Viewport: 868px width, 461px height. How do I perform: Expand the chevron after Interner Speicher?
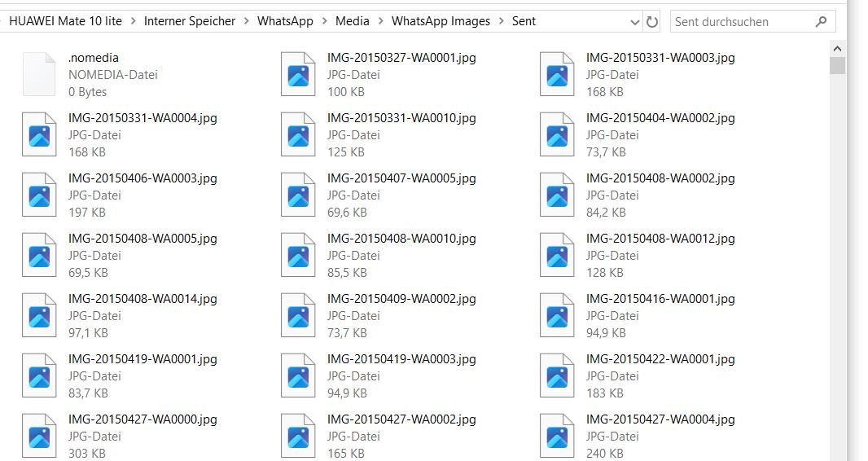tap(247, 21)
